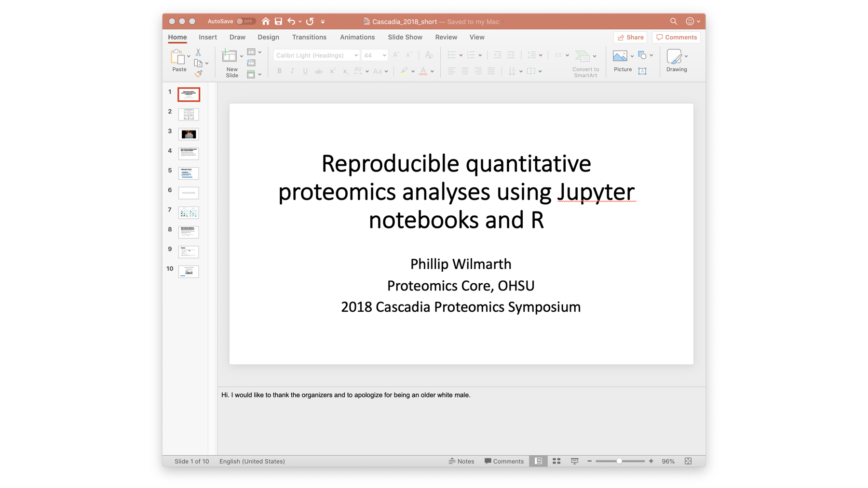Activate the Format Painter brush
Image resolution: width=868 pixels, height=488 pixels.
198,74
